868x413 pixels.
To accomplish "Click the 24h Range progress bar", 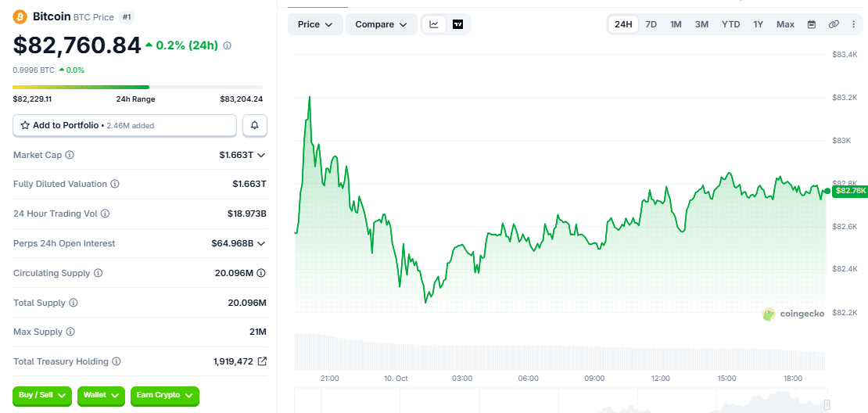I will tap(138, 87).
